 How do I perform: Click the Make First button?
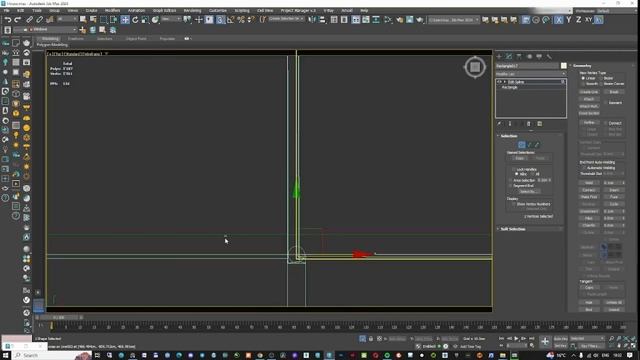589,197
